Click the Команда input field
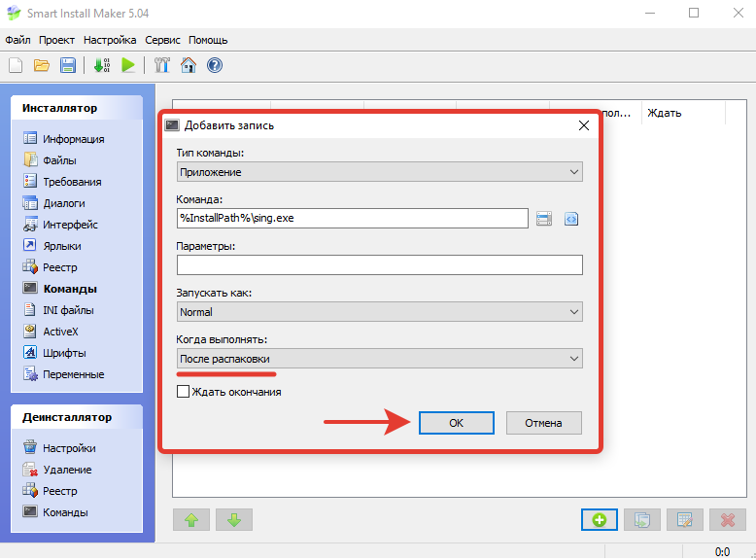The height and width of the screenshot is (560, 756). click(x=353, y=218)
